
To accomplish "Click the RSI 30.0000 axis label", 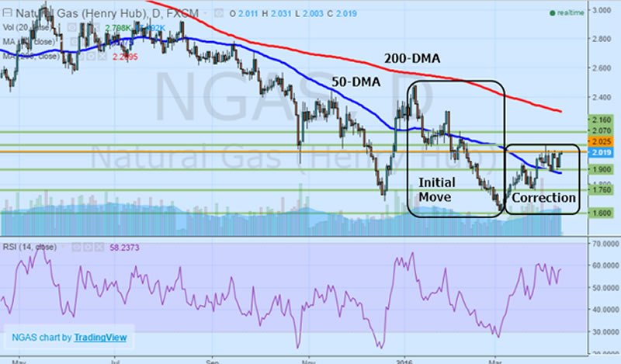I will pyautogui.click(x=605, y=332).
